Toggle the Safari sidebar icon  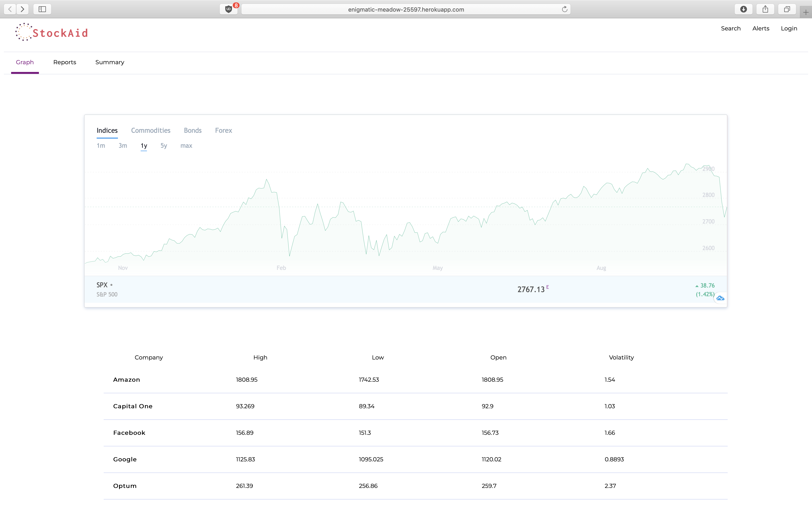(42, 9)
